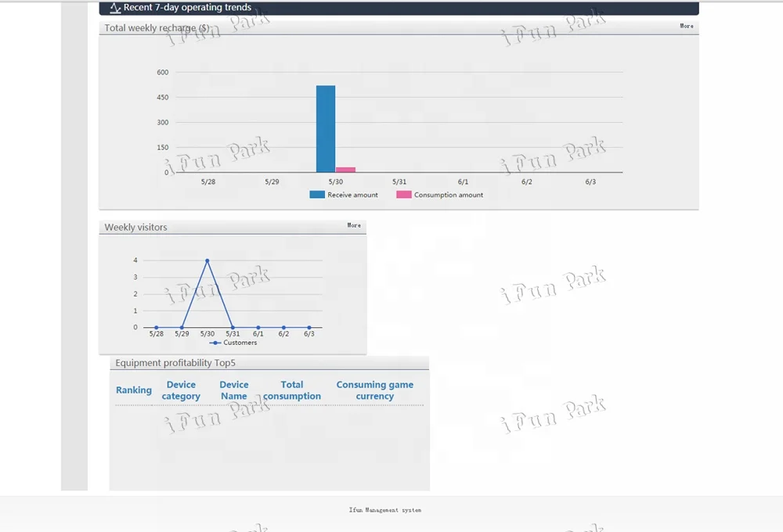Select the peak data point at 5/30 visitors

coord(207,261)
